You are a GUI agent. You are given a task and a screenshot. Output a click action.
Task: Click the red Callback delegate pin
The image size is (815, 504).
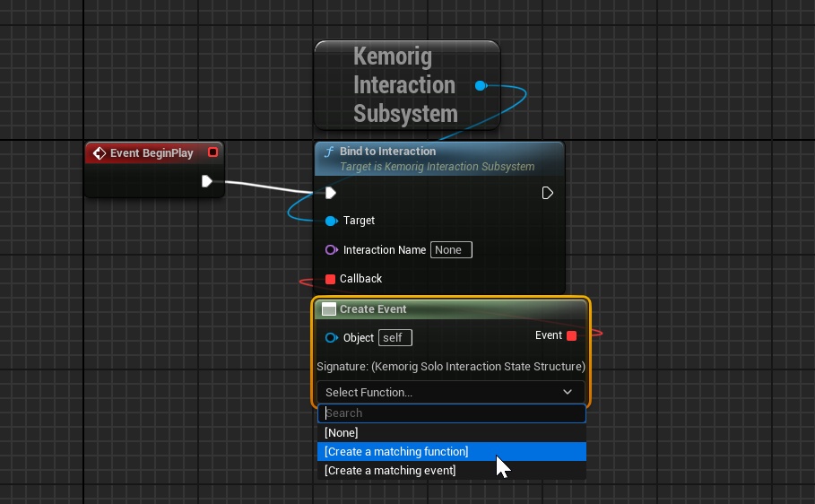pyautogui.click(x=331, y=279)
